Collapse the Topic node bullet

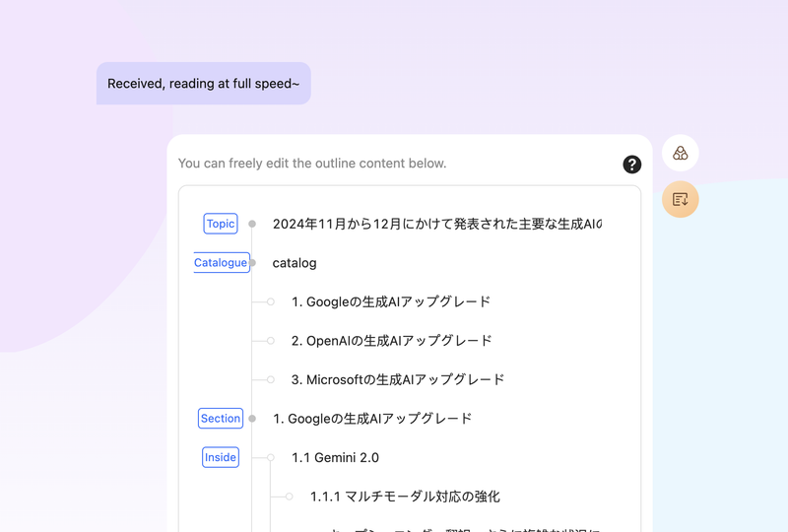[252, 224]
